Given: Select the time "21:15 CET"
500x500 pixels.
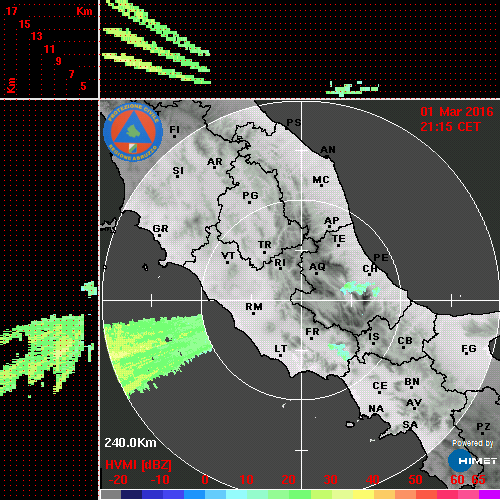Looking at the screenshot, I should click(x=450, y=127).
